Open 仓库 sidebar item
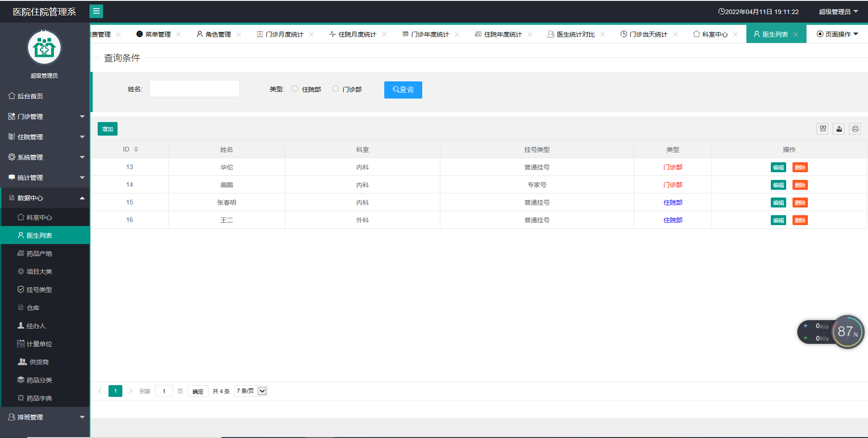Screen dimensions: 868x438 pos(45,307)
